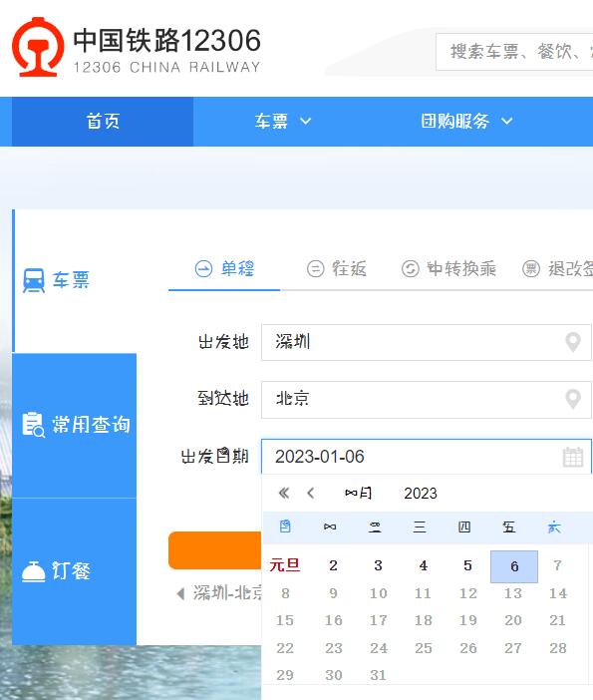593x700 pixels.
Task: Pick date 7 in the calendar
Action: (x=557, y=565)
